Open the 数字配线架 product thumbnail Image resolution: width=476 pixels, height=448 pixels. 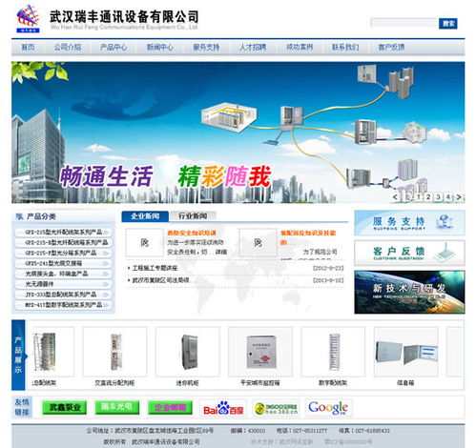(333, 352)
